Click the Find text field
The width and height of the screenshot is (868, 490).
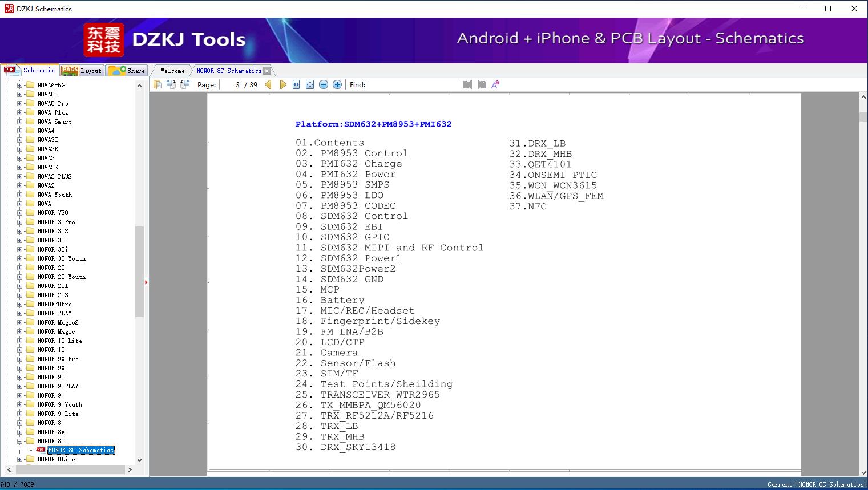point(414,84)
